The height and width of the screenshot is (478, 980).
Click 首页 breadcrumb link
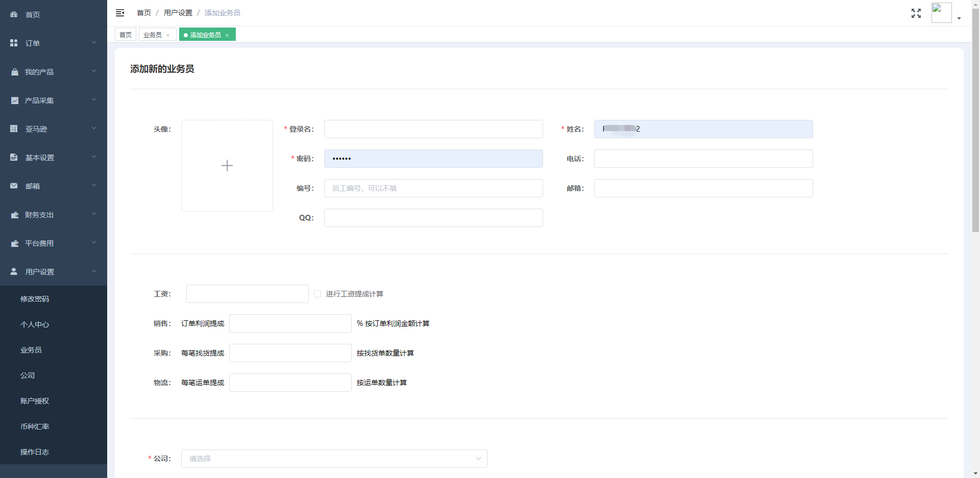point(144,13)
